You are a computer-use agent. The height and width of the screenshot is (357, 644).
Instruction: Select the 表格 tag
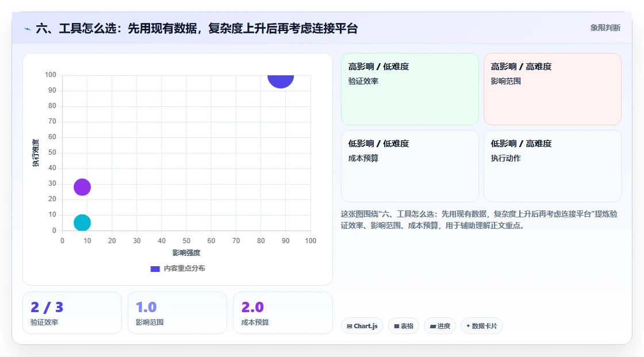point(404,326)
